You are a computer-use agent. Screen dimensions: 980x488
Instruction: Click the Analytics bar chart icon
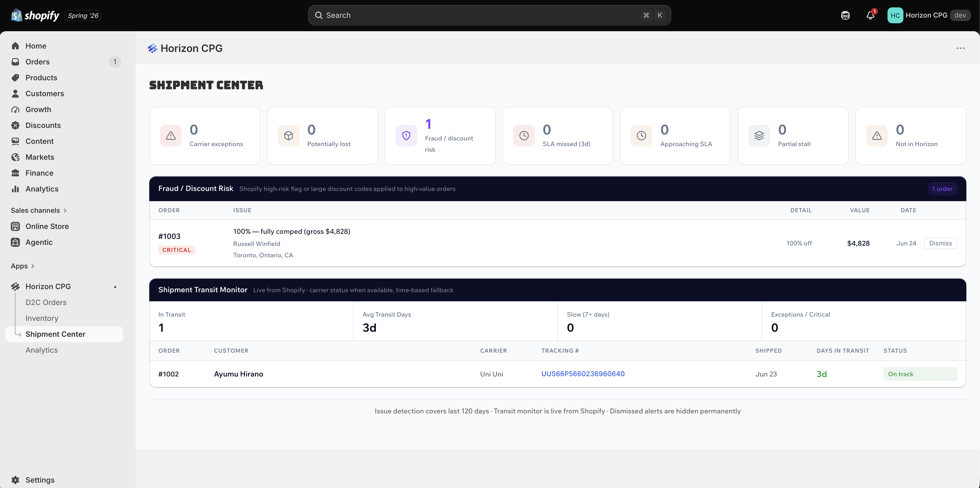(15, 189)
